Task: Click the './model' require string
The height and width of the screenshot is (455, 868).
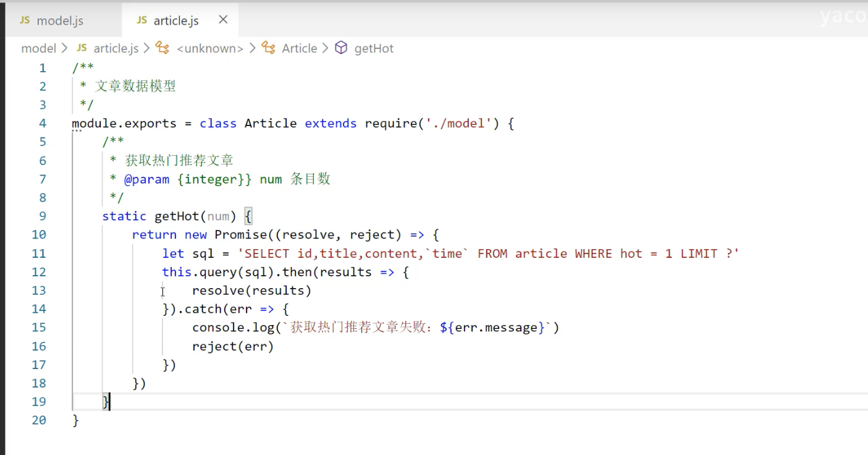Action: (x=458, y=124)
